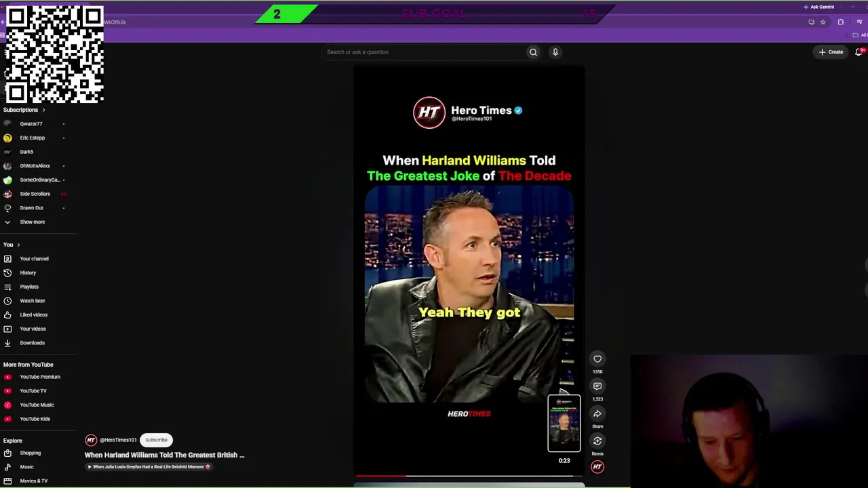The height and width of the screenshot is (488, 868).
Task: Open the browser media control icon
Action: 859,22
